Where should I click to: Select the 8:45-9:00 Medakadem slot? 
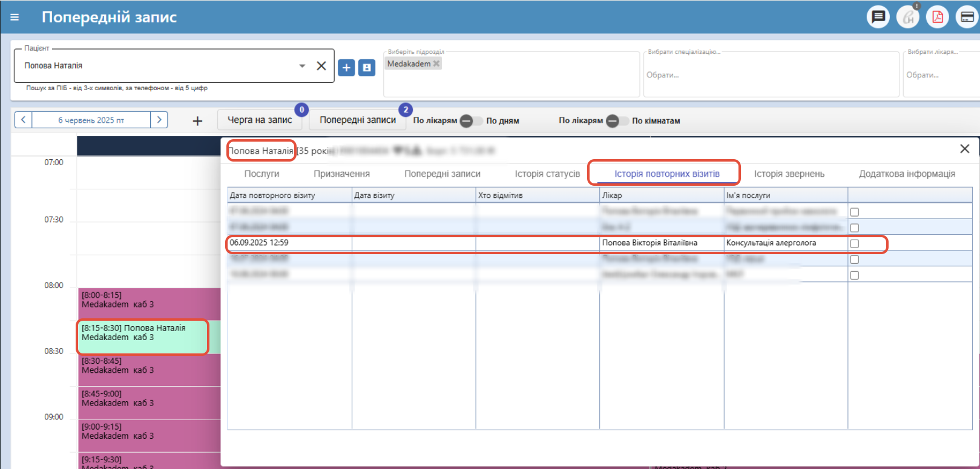tap(150, 402)
